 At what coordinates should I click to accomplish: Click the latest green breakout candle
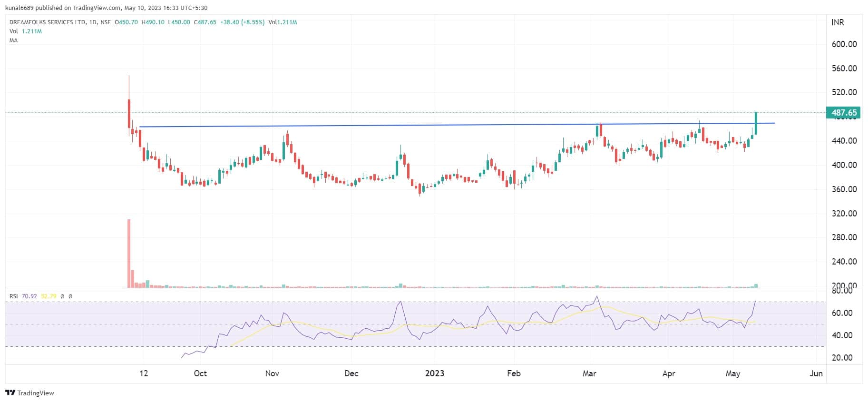(756, 123)
